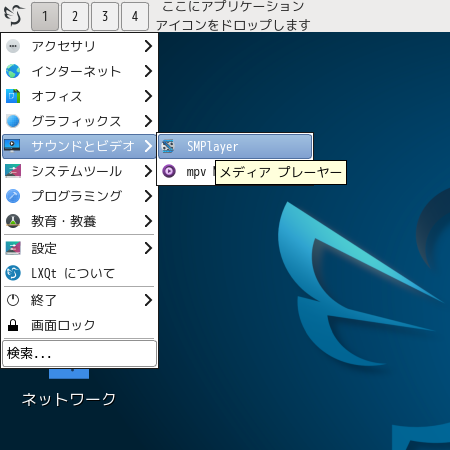Click the SMPlayer application icon
450x450 pixels.
coord(168,146)
